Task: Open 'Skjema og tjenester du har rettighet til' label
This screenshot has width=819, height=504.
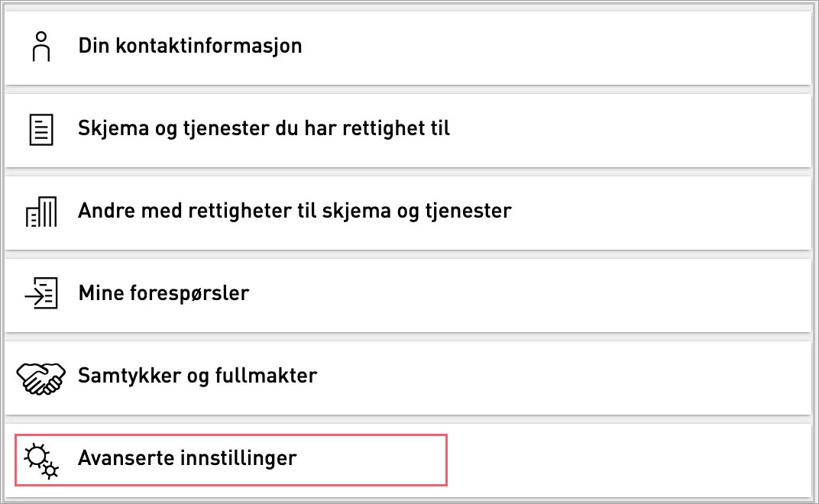Action: pyautogui.click(x=264, y=128)
